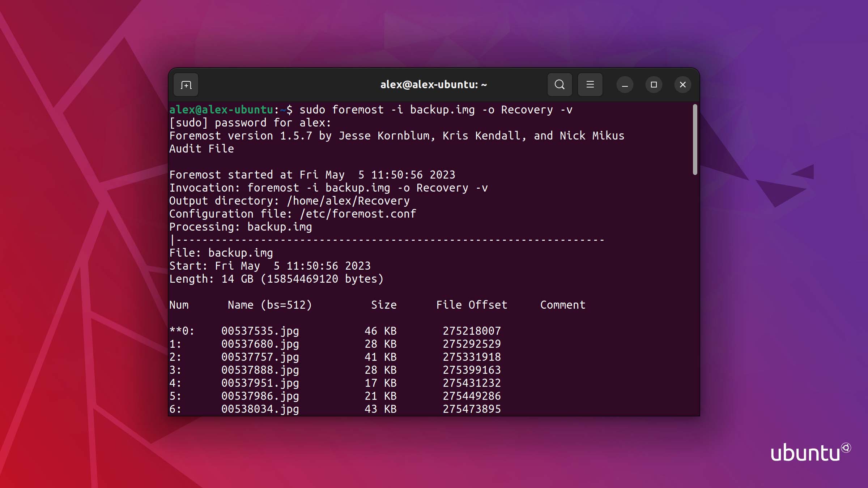Click file name 00537680.jpg
The width and height of the screenshot is (868, 488).
(x=260, y=344)
